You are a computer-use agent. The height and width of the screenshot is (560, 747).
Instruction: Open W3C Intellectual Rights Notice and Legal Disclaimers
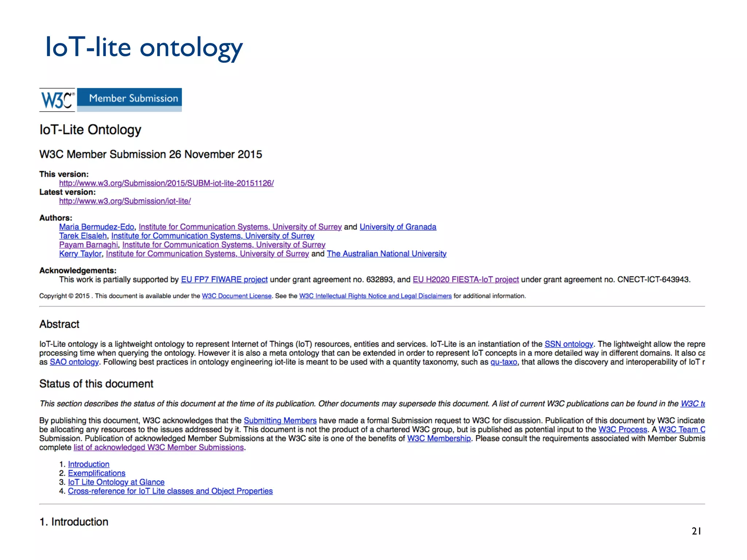(x=375, y=296)
